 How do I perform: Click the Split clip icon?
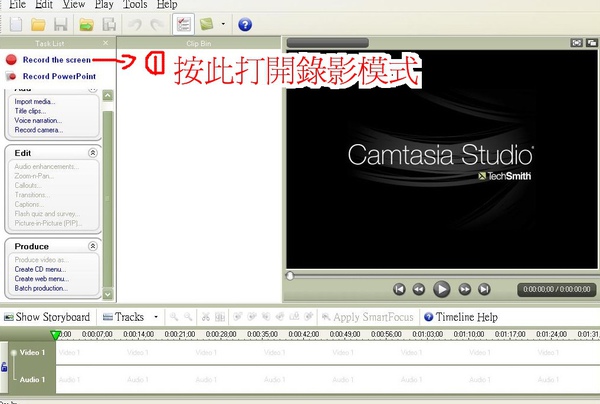[x=220, y=317]
